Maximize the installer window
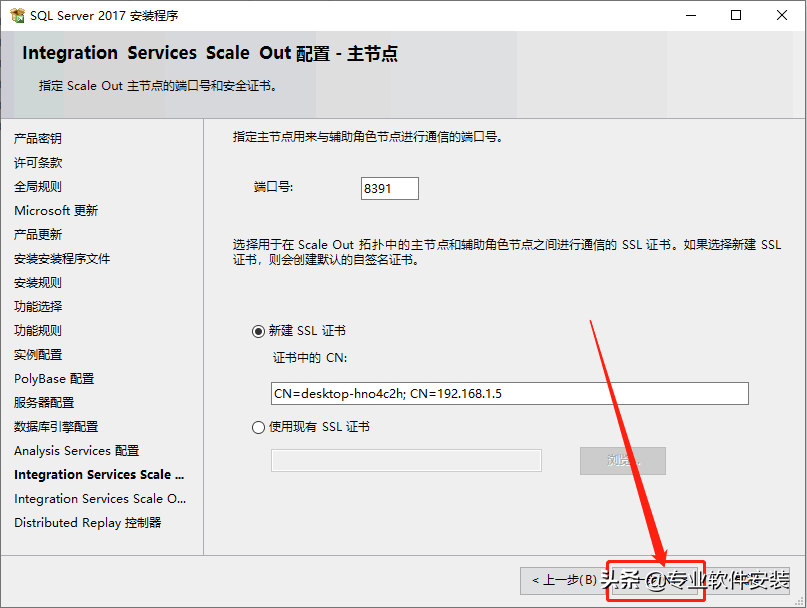807x608 pixels. [x=736, y=15]
